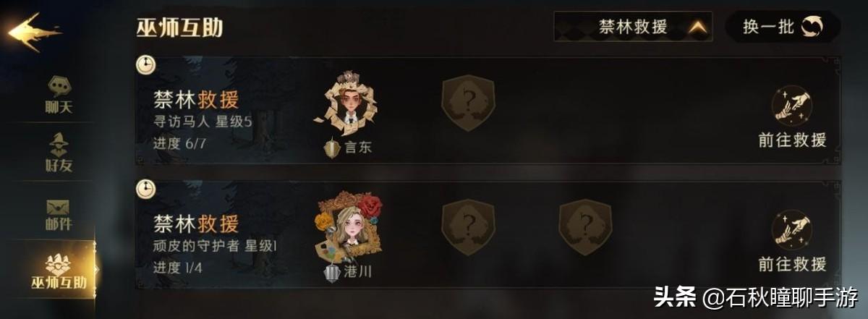Select the 寻访马人 星级5 mission card
Screen dimensions: 868x319
coord(488,111)
